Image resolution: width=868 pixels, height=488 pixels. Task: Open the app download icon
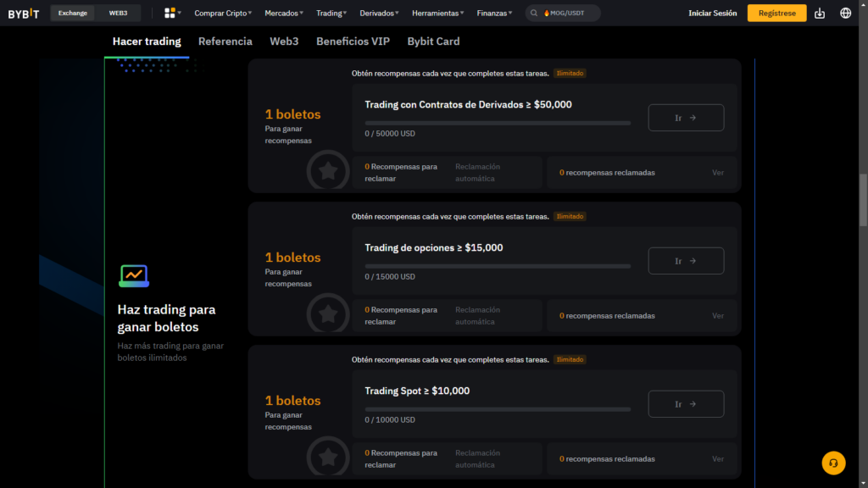click(x=820, y=13)
